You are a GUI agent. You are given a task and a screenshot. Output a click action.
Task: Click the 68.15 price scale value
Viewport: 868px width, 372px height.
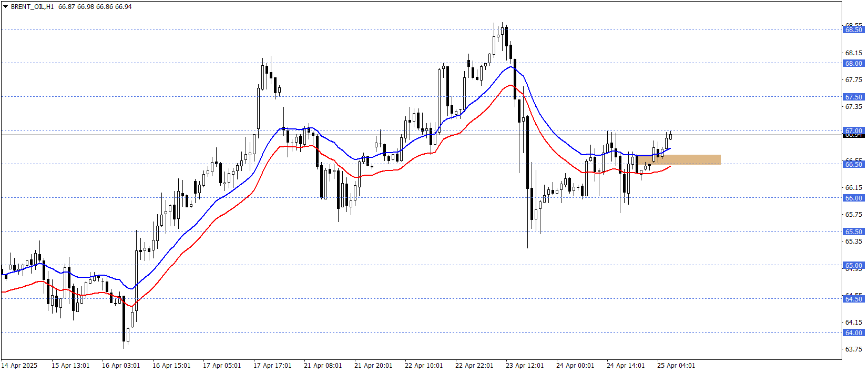click(x=853, y=53)
